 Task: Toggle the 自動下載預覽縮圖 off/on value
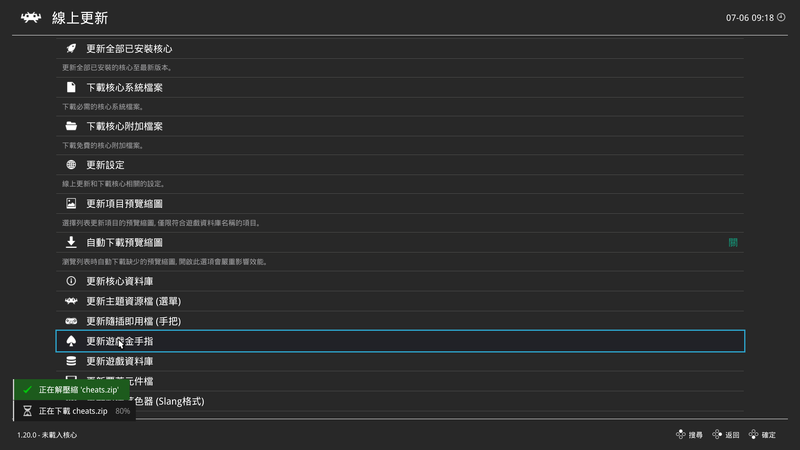pyautogui.click(x=733, y=242)
